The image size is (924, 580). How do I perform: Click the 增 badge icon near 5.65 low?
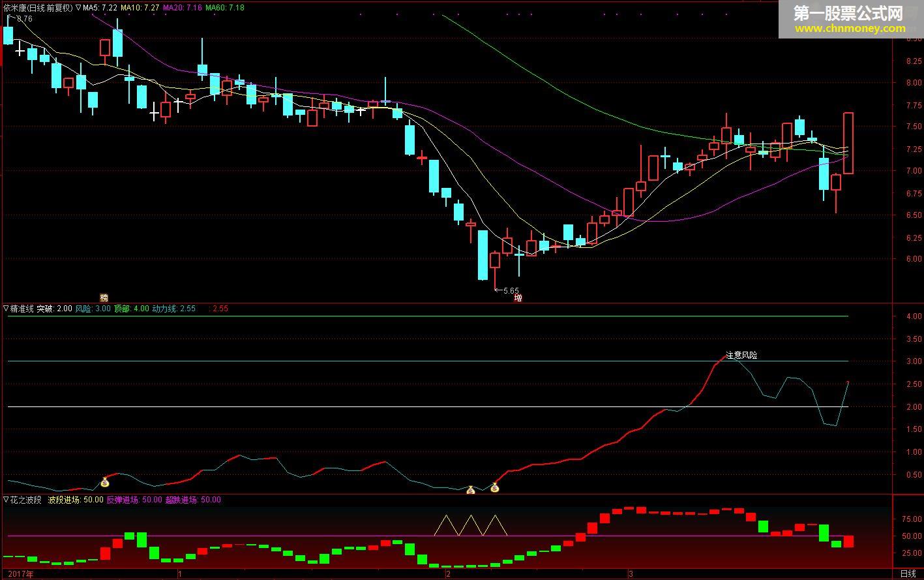[518, 298]
